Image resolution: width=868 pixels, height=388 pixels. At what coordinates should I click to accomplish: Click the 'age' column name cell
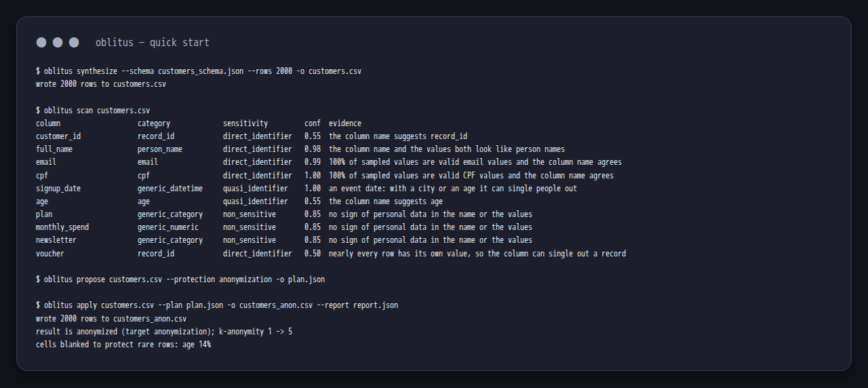click(42, 201)
